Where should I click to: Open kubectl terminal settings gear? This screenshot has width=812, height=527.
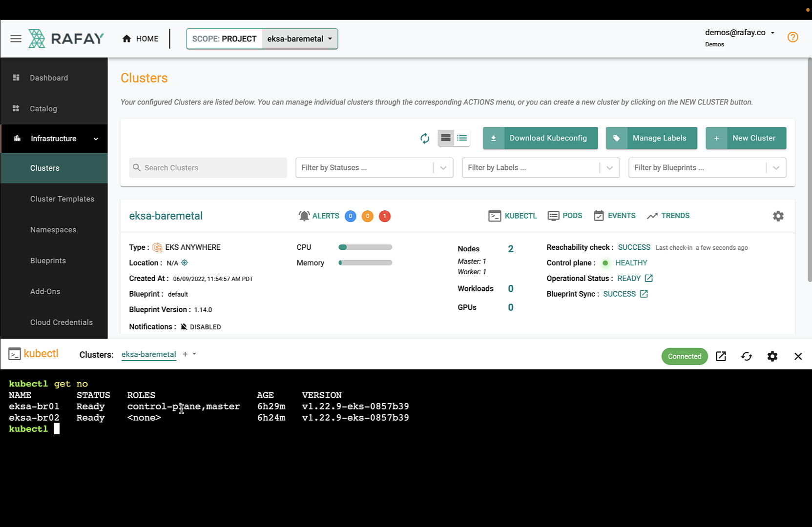pyautogui.click(x=772, y=356)
